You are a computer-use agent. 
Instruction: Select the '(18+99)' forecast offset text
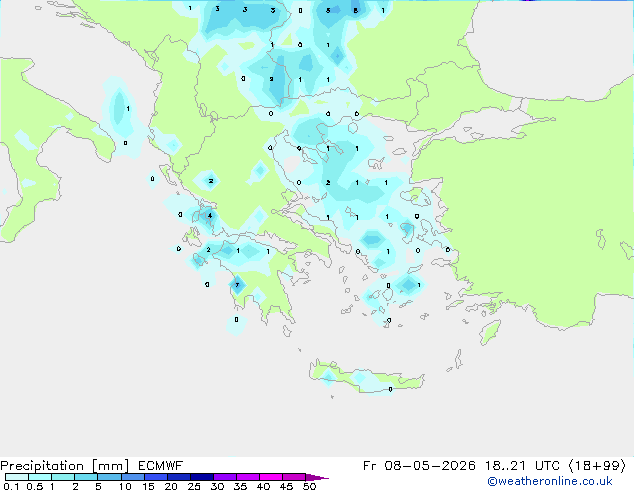pyautogui.click(x=597, y=466)
